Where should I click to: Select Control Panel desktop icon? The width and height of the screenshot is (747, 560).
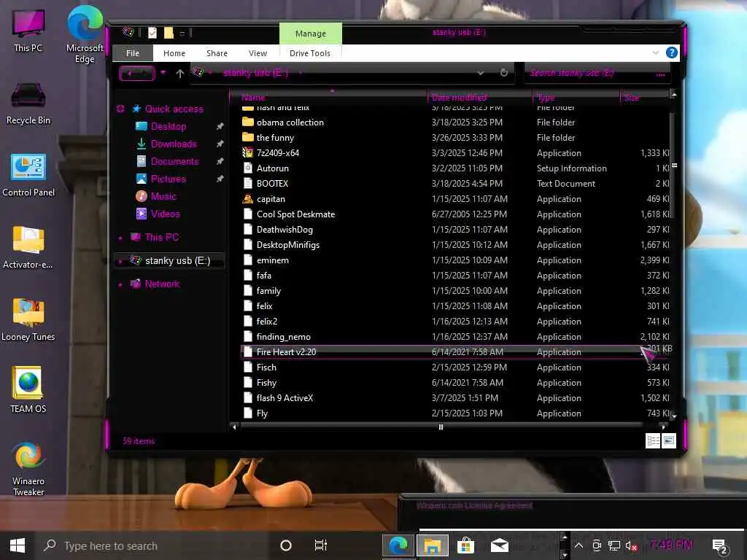[28, 175]
